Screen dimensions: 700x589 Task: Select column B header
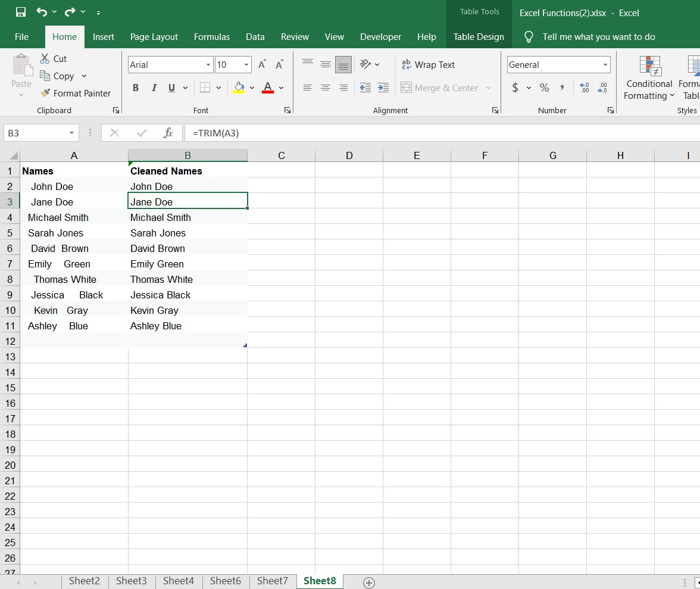(x=187, y=155)
